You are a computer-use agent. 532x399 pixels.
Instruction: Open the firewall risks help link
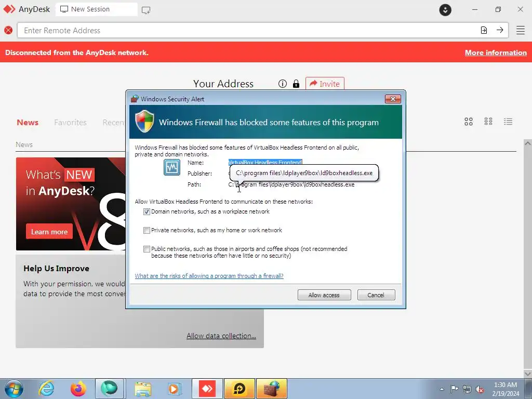tap(209, 276)
